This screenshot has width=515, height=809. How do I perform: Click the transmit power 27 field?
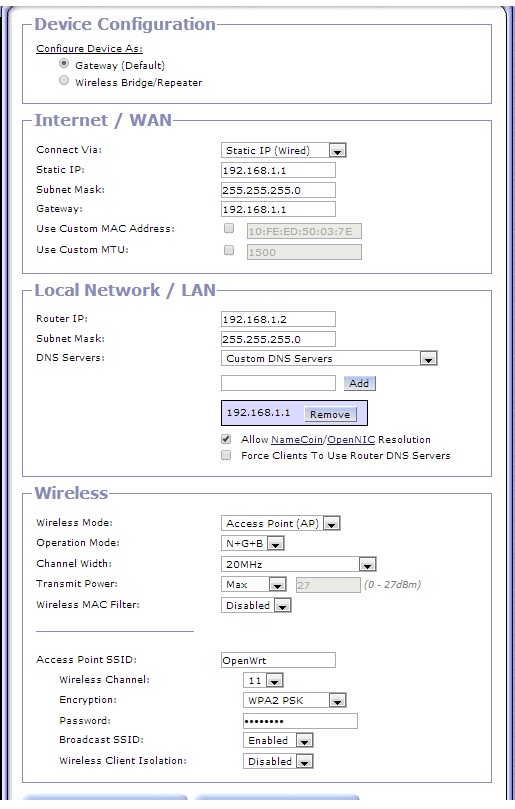point(328,585)
